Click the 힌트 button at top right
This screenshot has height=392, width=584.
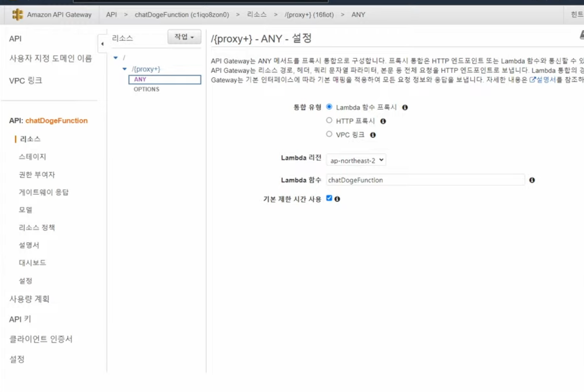click(x=576, y=15)
